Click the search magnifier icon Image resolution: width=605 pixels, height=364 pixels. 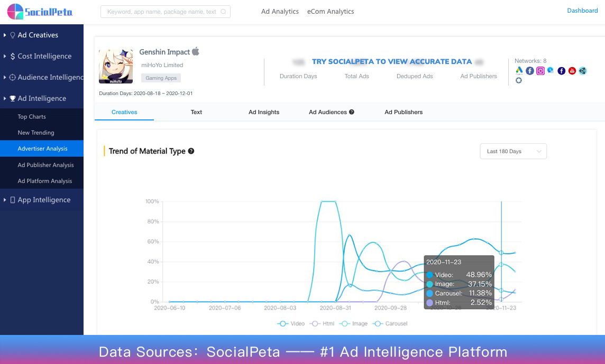pos(224,12)
